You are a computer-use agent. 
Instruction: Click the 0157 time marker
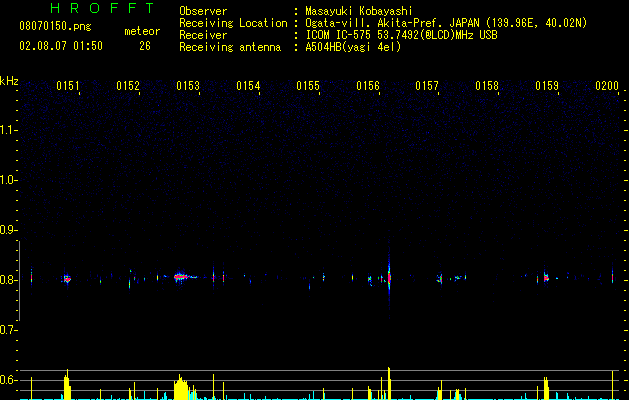click(427, 86)
